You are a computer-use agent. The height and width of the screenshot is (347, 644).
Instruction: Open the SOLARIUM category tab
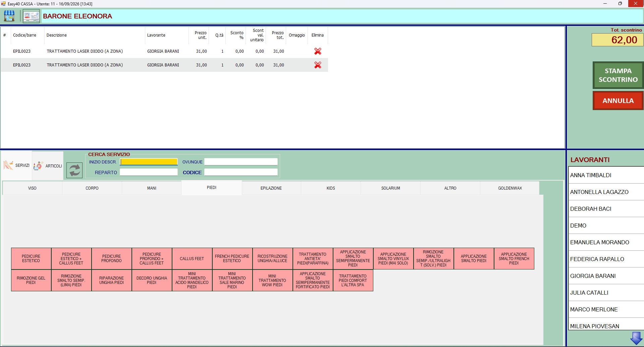[390, 188]
